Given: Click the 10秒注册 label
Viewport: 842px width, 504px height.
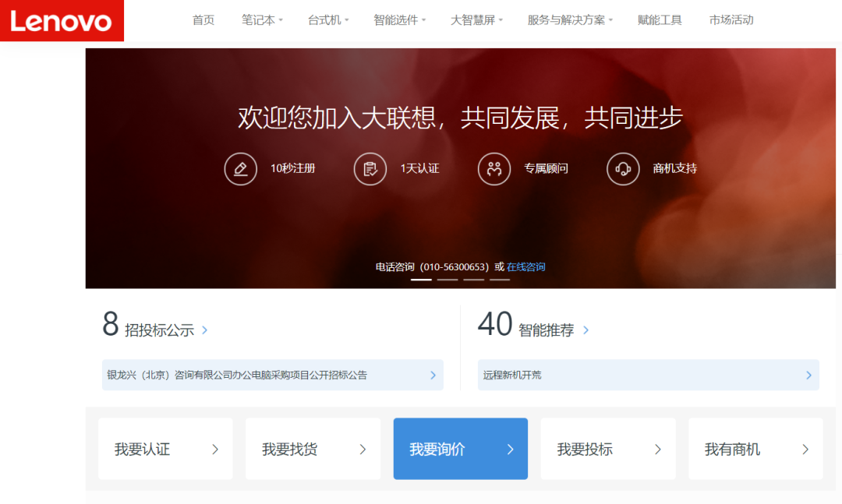Looking at the screenshot, I should pos(292,168).
